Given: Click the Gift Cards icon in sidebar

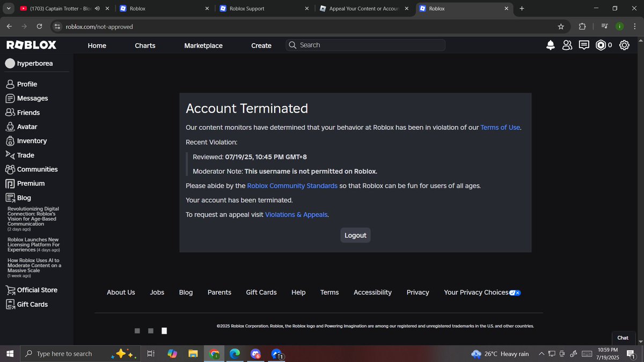Looking at the screenshot, I should (10, 305).
